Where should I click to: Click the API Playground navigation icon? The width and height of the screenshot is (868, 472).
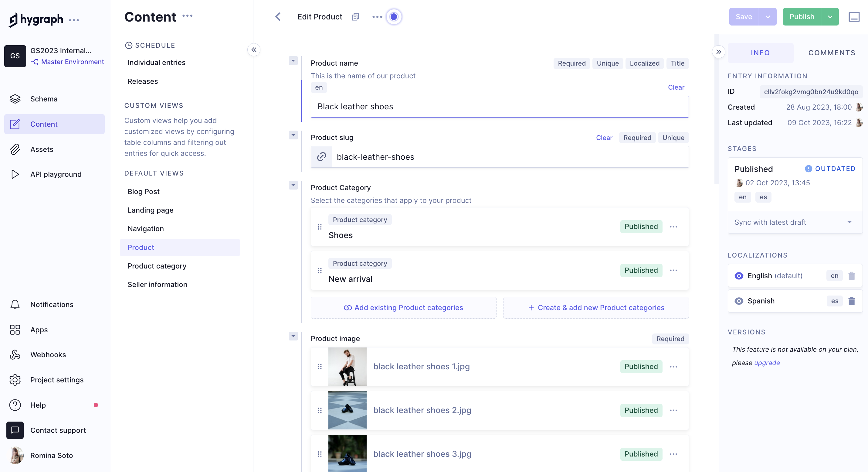[x=15, y=174]
